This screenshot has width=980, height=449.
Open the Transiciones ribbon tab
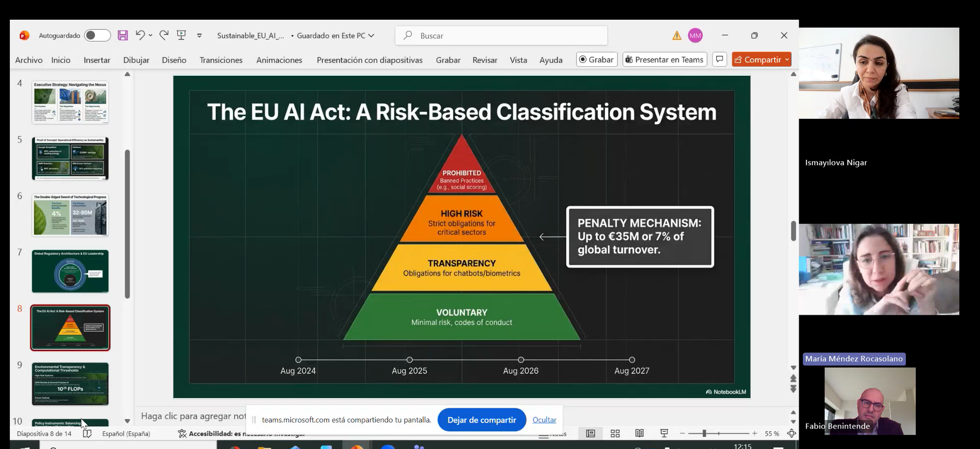point(221,60)
